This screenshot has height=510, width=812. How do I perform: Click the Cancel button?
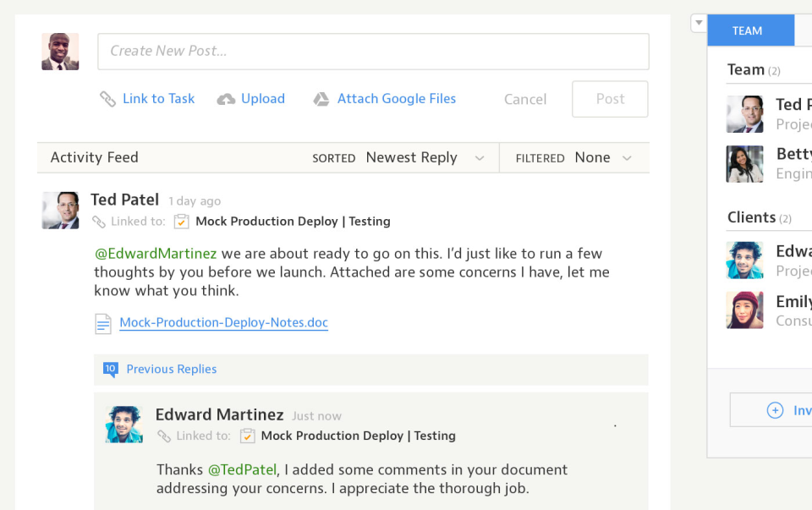(525, 99)
